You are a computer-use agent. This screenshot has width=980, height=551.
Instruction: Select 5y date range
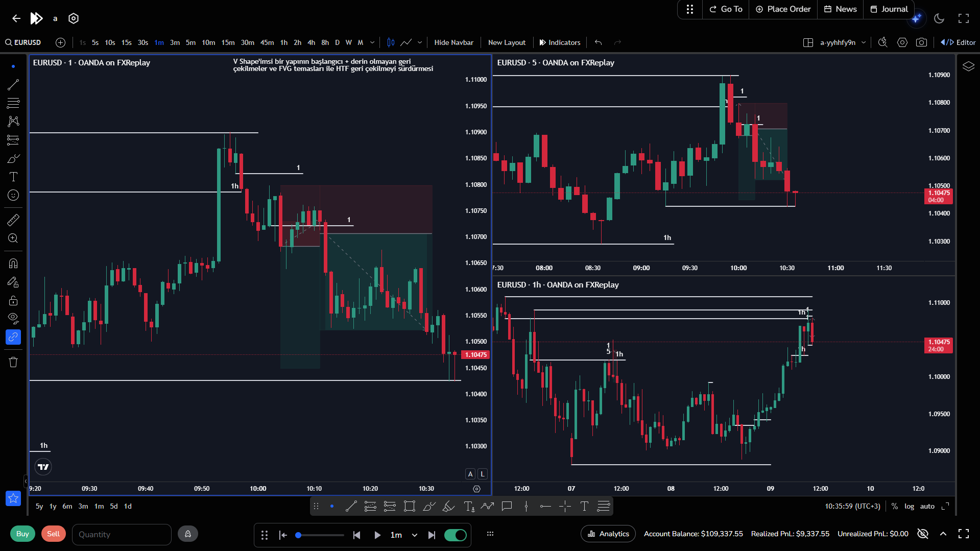(39, 506)
